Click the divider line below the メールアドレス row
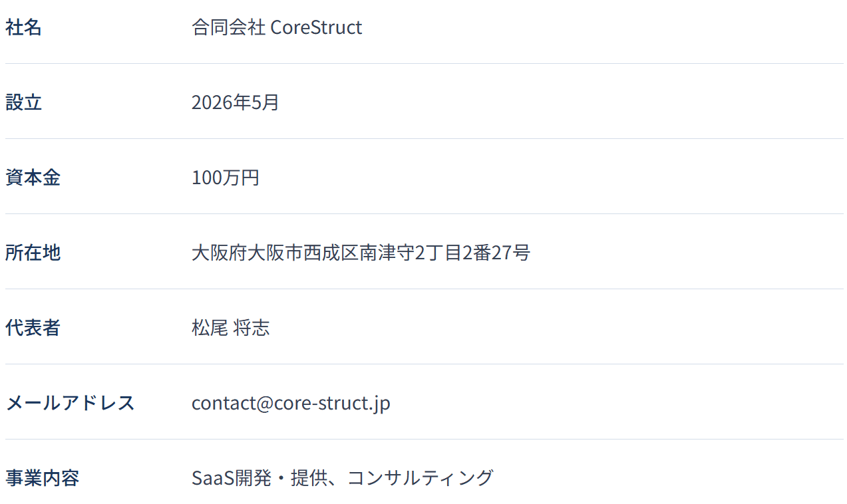 [424, 440]
